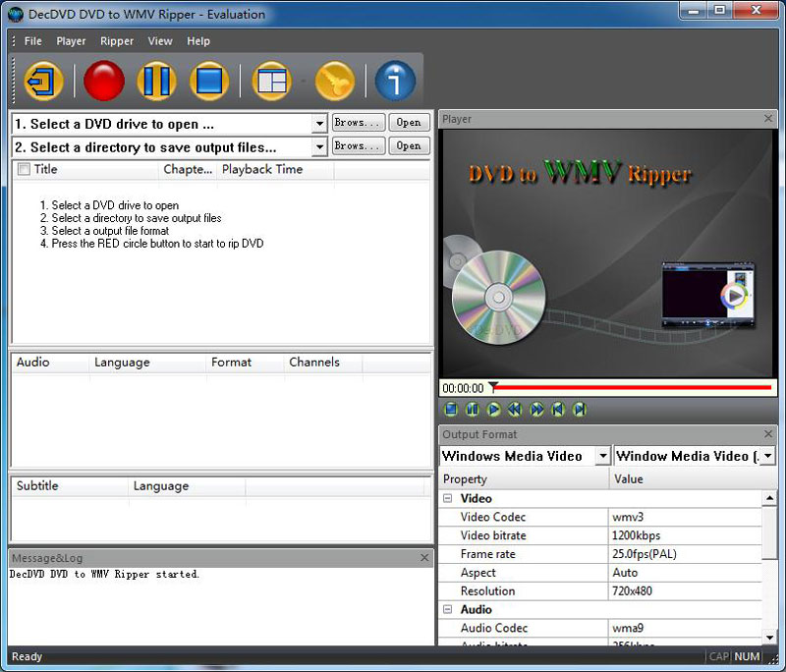Toggle the Title select-all checkbox

[x=24, y=169]
